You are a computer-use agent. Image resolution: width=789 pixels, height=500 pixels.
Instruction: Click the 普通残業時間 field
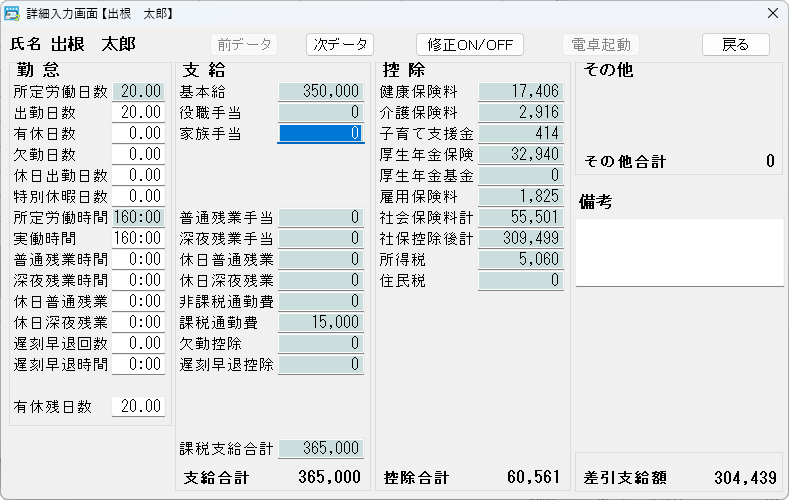click(x=138, y=259)
